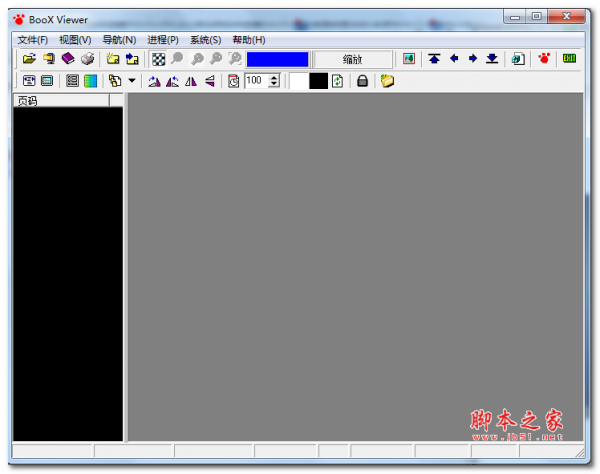Image resolution: width=600 pixels, height=474 pixels.
Task: Rotate using blue clockwise arrow triangle icon
Action: 154,81
